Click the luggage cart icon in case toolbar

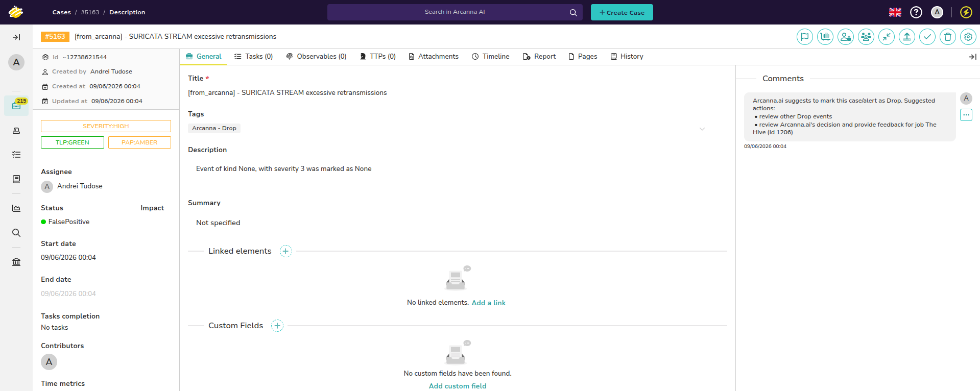point(825,37)
